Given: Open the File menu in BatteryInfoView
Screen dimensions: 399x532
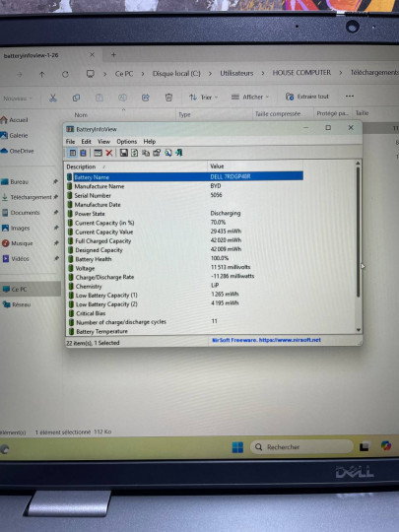Looking at the screenshot, I should click(x=70, y=142).
